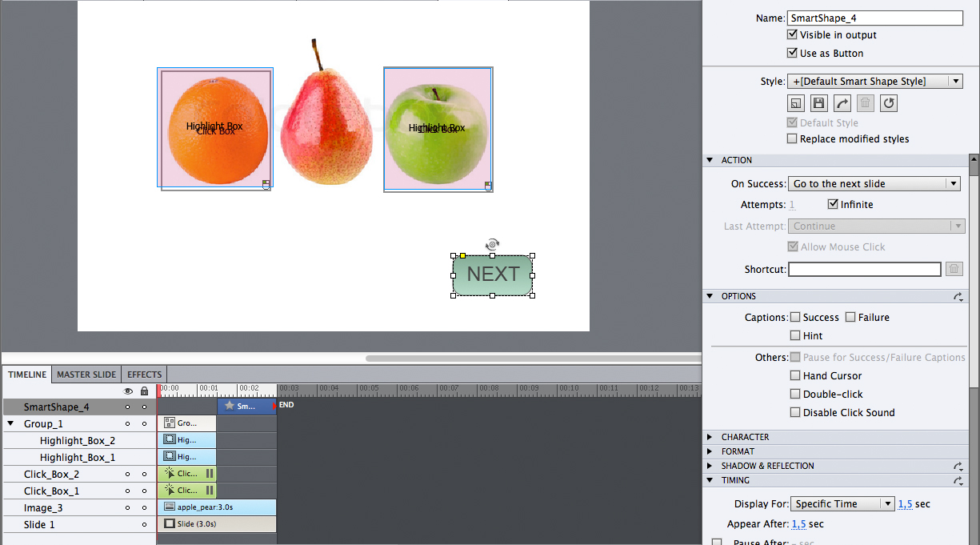This screenshot has width=980, height=545.
Task: Enable the Hand Cursor option
Action: coord(795,375)
